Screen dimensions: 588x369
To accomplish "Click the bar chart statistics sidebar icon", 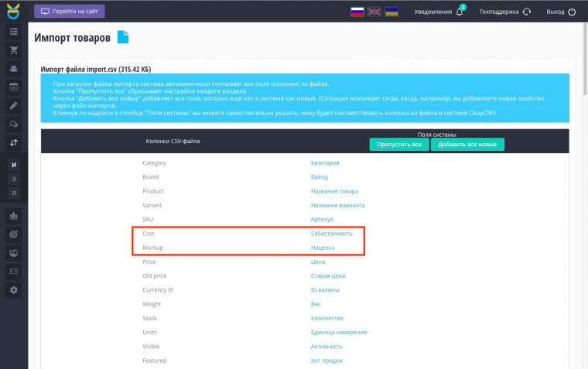I will click(x=13, y=215).
